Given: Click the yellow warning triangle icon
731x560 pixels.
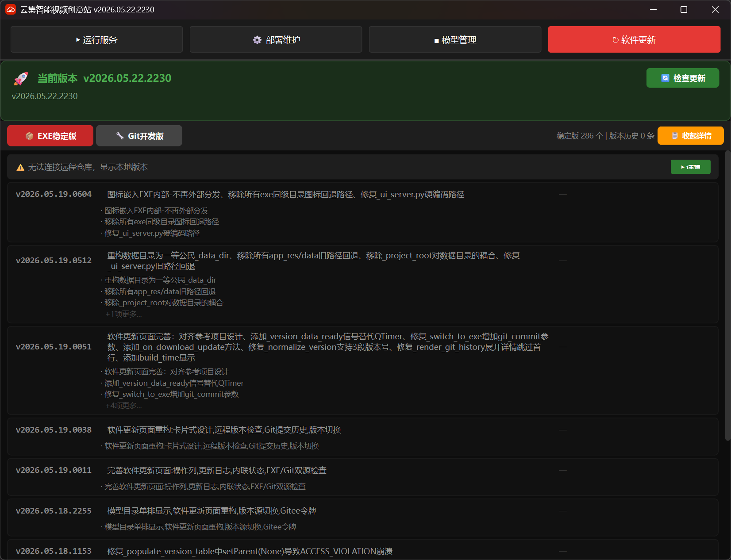Looking at the screenshot, I should click(x=20, y=167).
